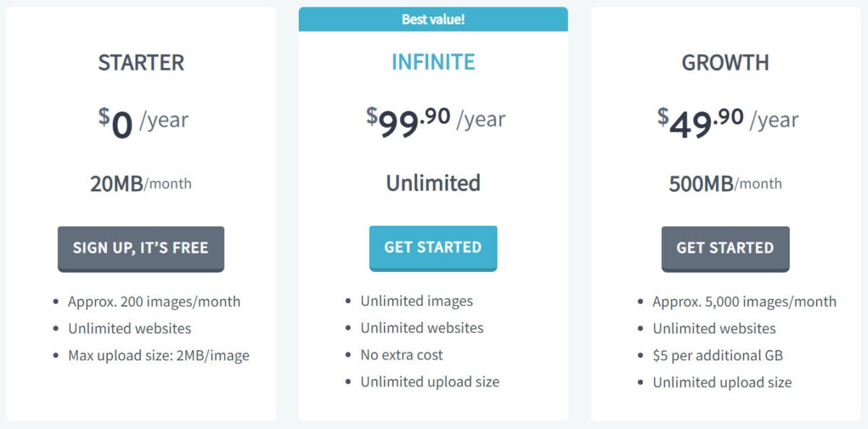The width and height of the screenshot is (868, 429).
Task: Click the "Best value!" banner
Action: (433, 20)
